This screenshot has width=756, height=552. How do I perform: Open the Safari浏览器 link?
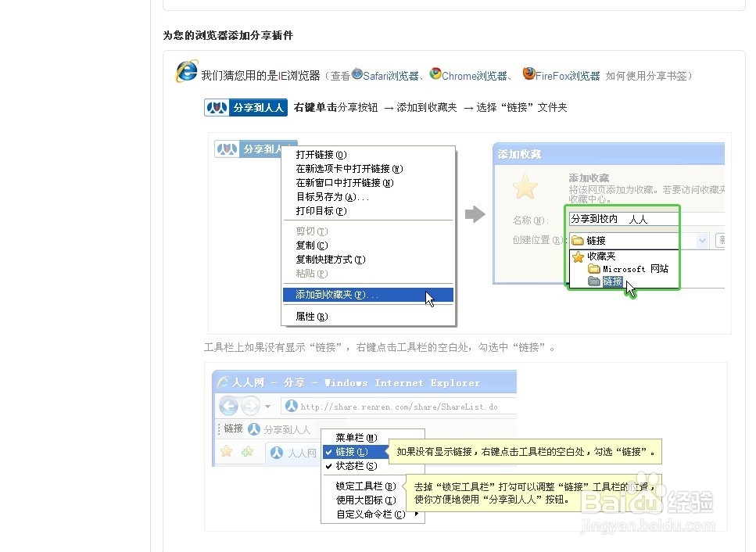[391, 76]
